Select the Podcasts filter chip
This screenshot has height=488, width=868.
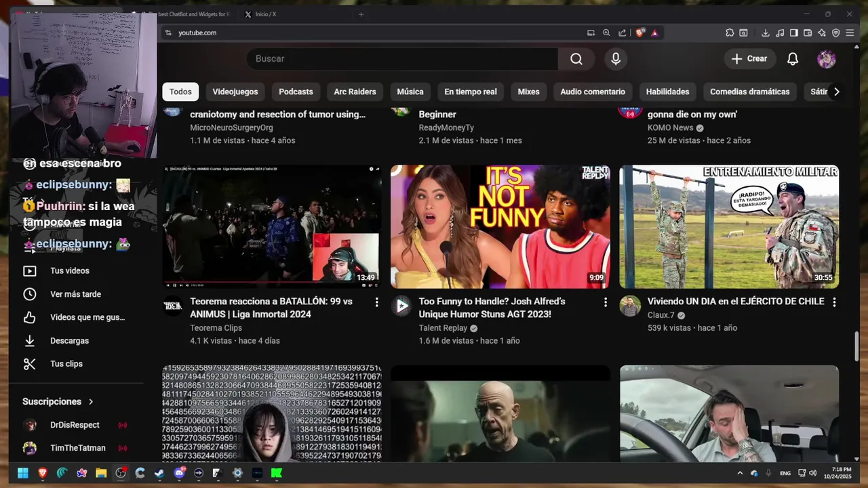[296, 91]
